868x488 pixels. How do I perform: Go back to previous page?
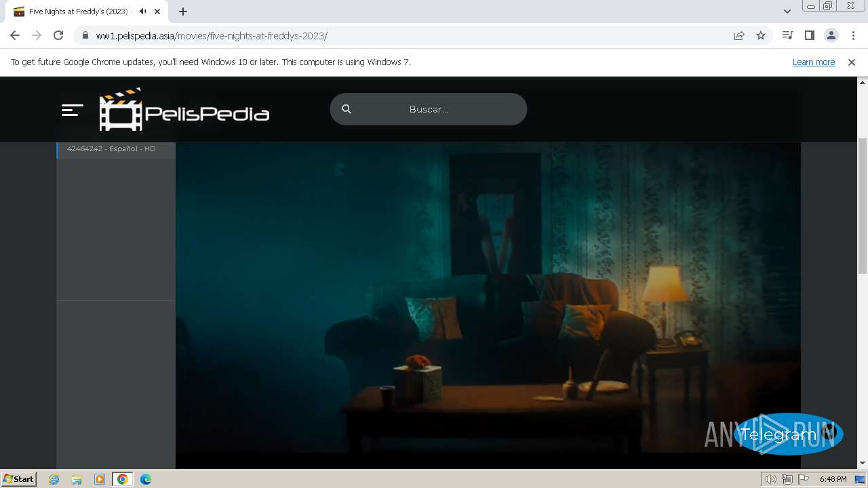(15, 36)
